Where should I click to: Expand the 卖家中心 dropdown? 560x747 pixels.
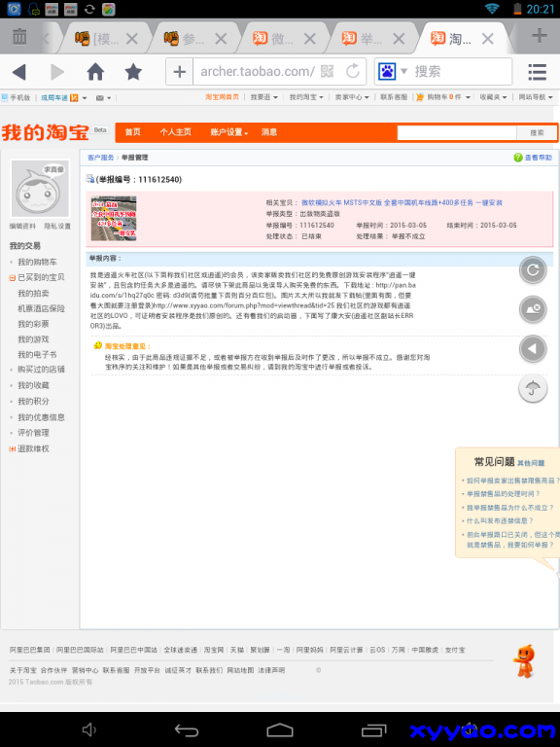(x=352, y=97)
